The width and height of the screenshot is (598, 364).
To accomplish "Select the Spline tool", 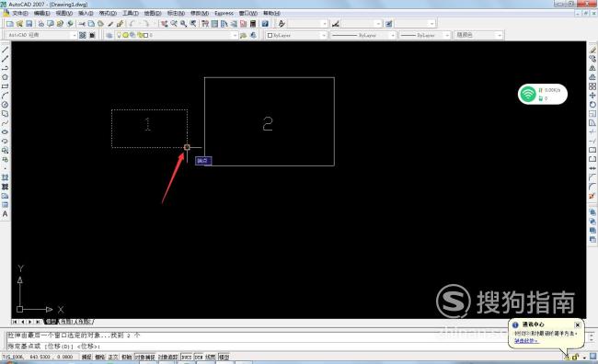I will [5, 123].
